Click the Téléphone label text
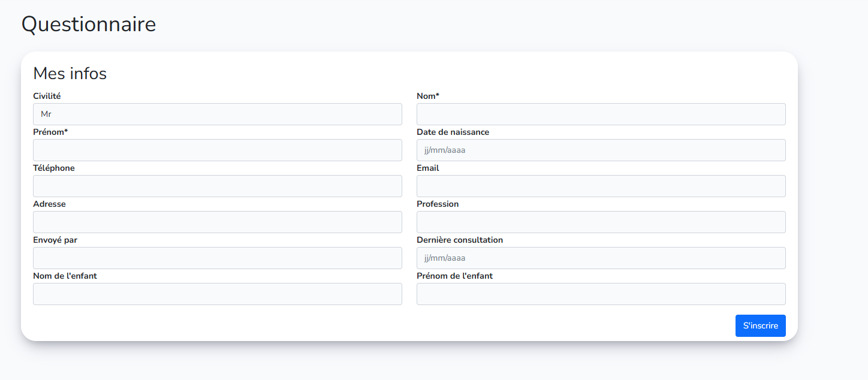Screen dimensions: 868x380 coord(54,168)
